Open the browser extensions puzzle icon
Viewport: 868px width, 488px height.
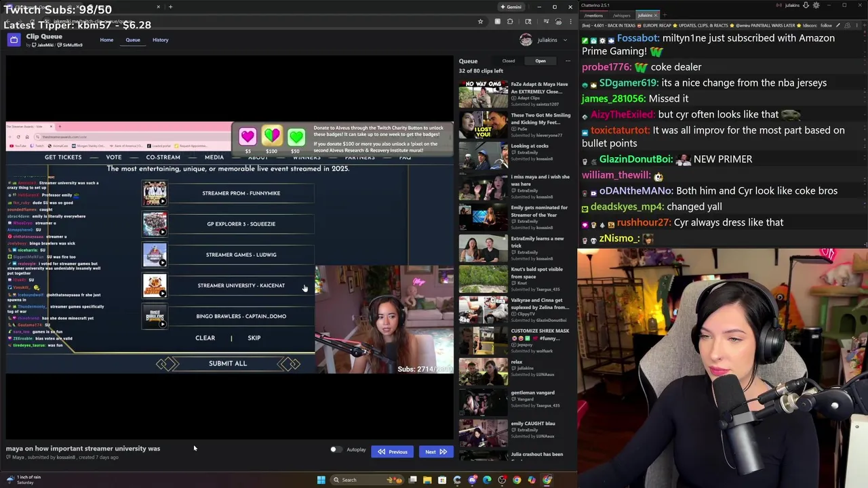[x=510, y=22]
